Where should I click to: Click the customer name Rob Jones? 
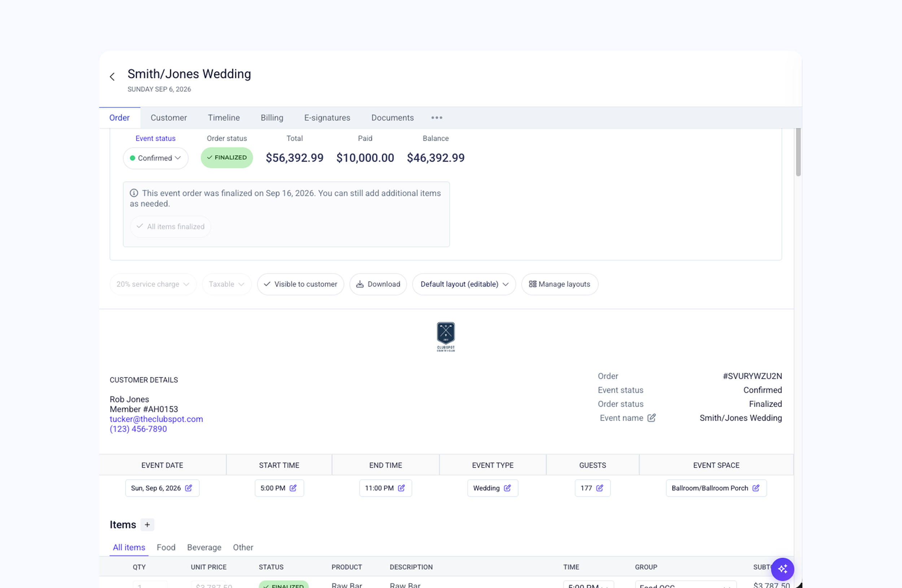(129, 399)
